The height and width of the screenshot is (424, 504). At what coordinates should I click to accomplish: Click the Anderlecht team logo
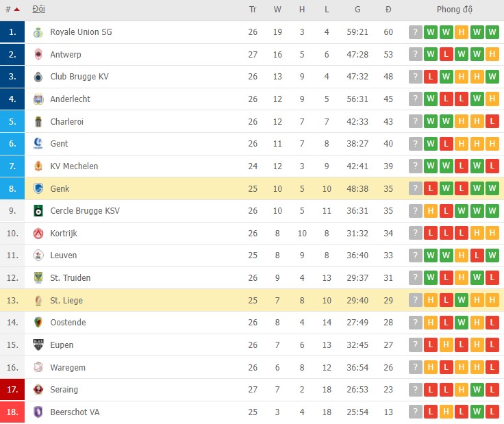[x=38, y=99]
